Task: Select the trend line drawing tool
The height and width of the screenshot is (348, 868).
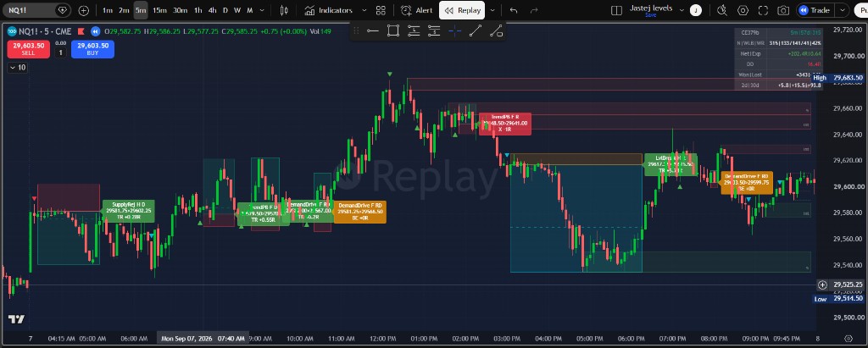Action: pyautogui.click(x=475, y=31)
